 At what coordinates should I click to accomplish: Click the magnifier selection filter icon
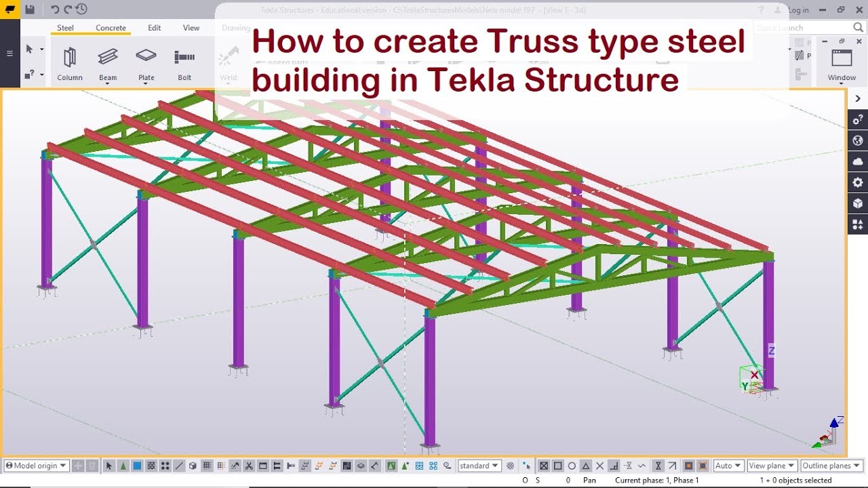pos(447,466)
